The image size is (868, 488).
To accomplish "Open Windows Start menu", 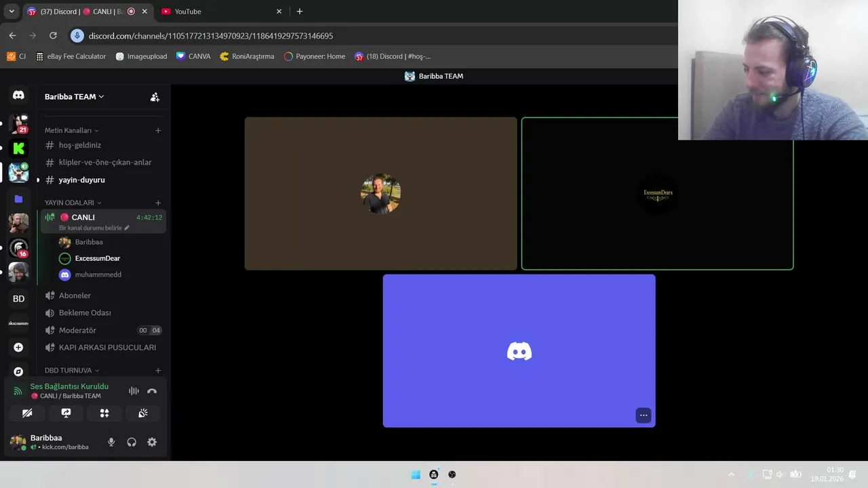I will pyautogui.click(x=416, y=474).
